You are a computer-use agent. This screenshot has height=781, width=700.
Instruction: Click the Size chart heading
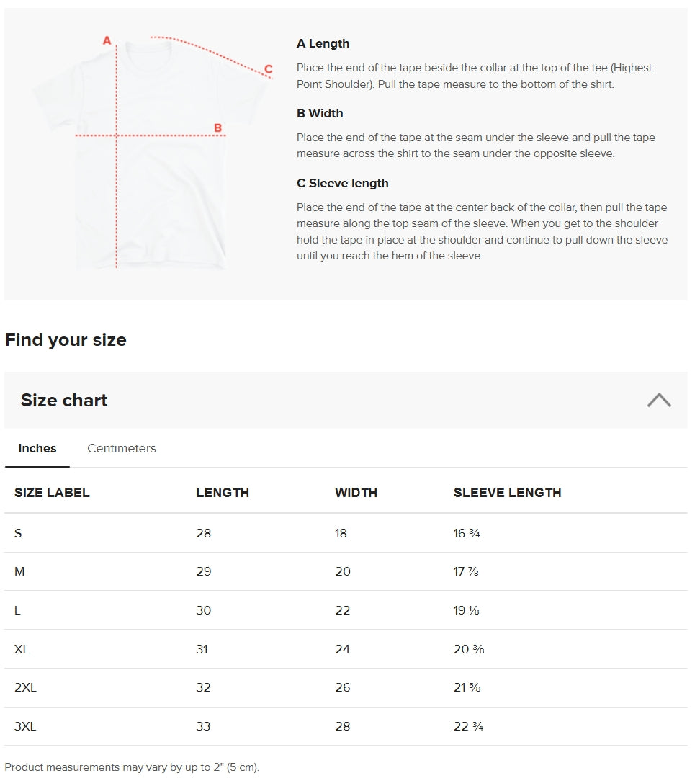(63, 400)
